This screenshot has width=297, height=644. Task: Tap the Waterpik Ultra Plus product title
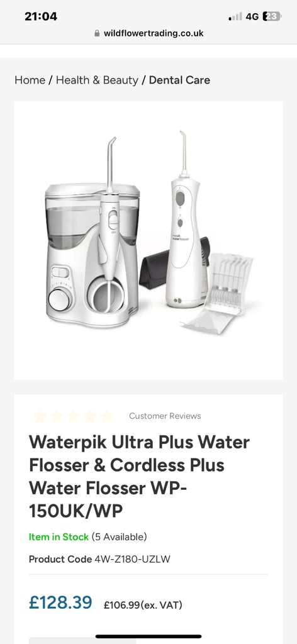click(140, 477)
